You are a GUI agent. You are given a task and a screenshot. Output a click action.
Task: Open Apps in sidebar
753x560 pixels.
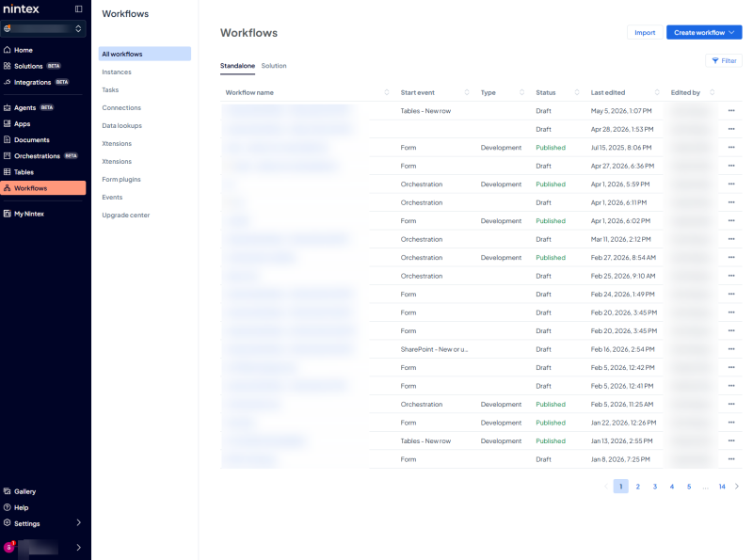tap(22, 124)
